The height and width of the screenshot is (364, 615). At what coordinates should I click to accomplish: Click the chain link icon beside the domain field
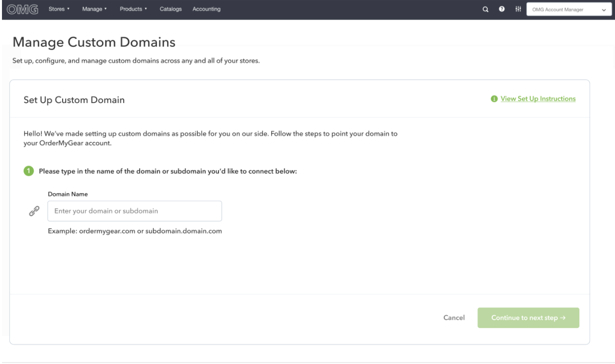[x=34, y=211]
